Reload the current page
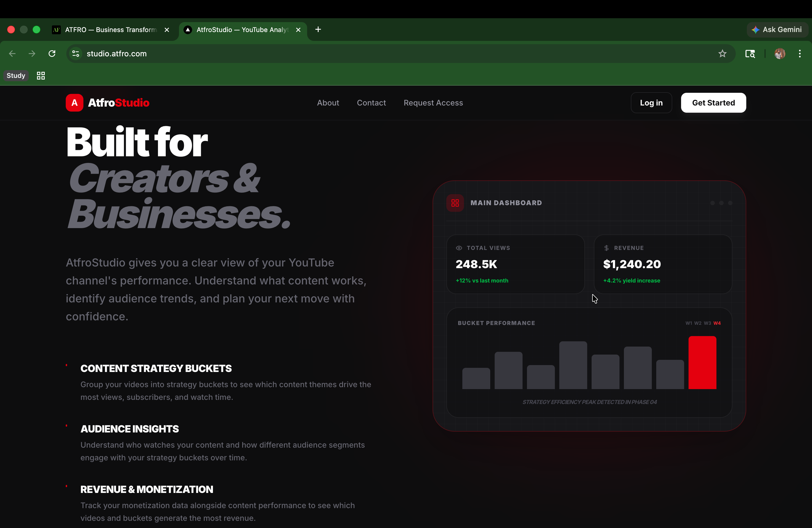The image size is (812, 528). [52, 54]
